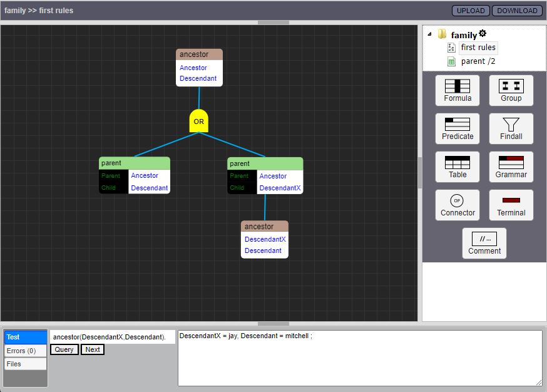This screenshot has width=547, height=392.
Task: Pick the Predicate palette tool
Action: pyautogui.click(x=457, y=128)
